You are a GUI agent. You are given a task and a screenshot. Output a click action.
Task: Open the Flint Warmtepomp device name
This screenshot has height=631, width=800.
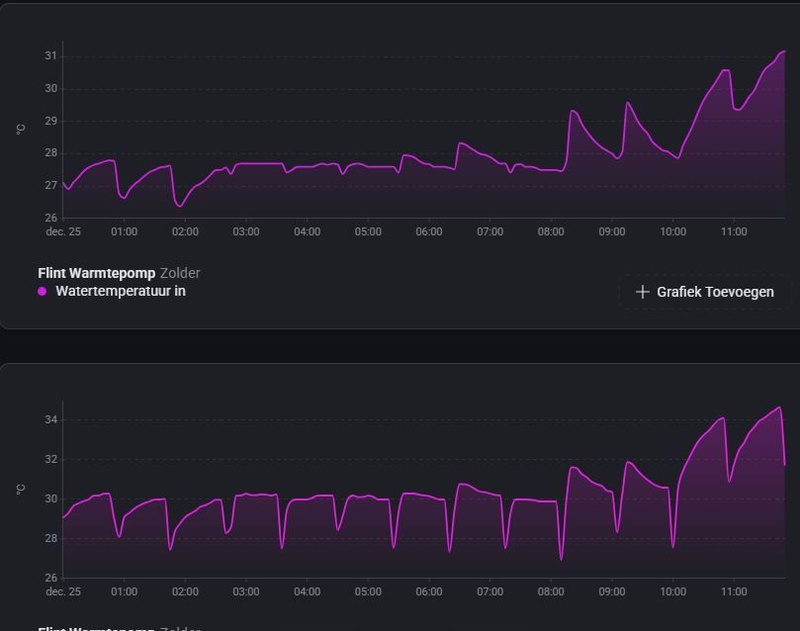pos(96,273)
